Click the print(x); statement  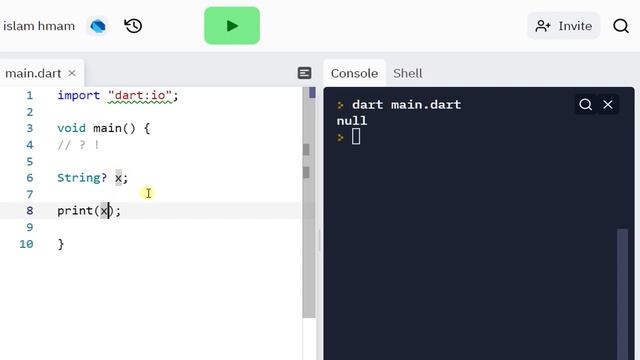(x=89, y=211)
